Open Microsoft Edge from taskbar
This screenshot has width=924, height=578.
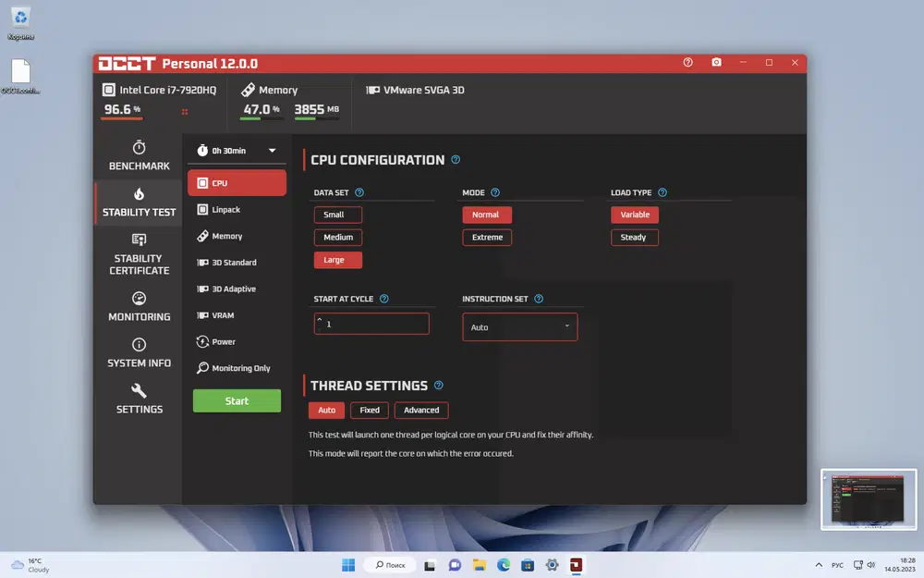tap(504, 565)
